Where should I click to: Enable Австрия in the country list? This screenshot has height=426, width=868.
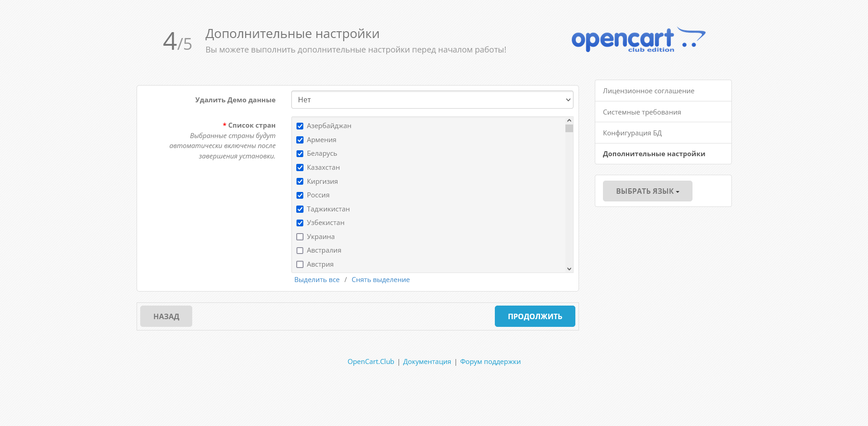tap(300, 264)
